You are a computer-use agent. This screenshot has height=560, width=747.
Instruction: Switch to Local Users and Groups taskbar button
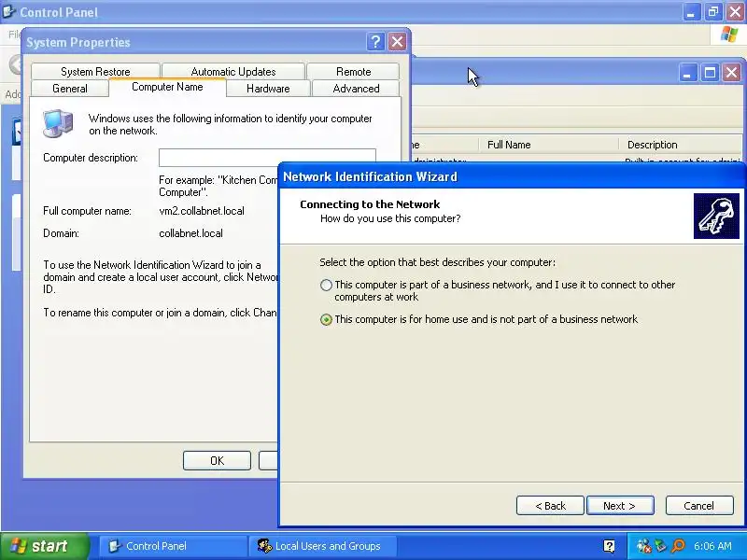322,546
